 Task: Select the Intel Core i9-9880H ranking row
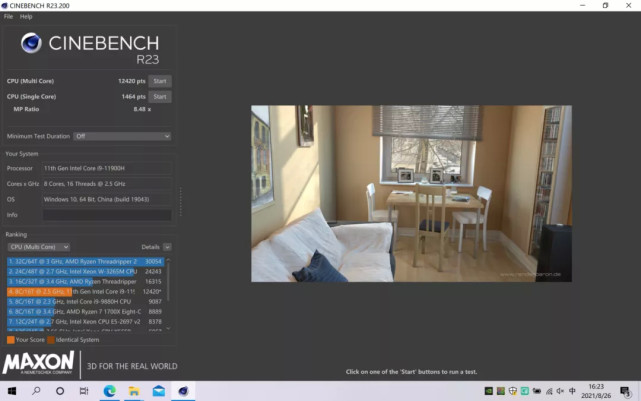(85, 302)
